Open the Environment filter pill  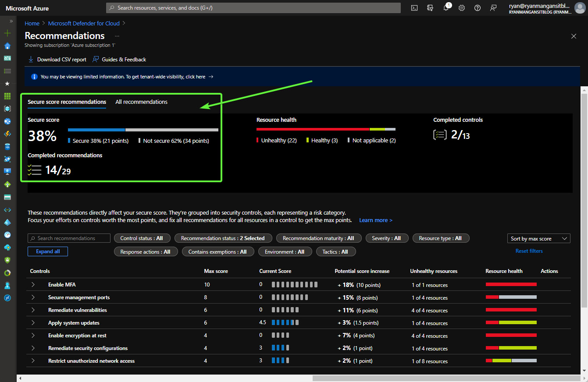pyautogui.click(x=285, y=252)
